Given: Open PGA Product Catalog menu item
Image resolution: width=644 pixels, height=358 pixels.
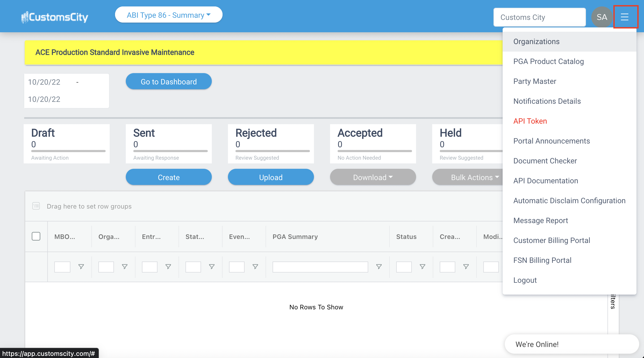Looking at the screenshot, I should coord(569,61).
